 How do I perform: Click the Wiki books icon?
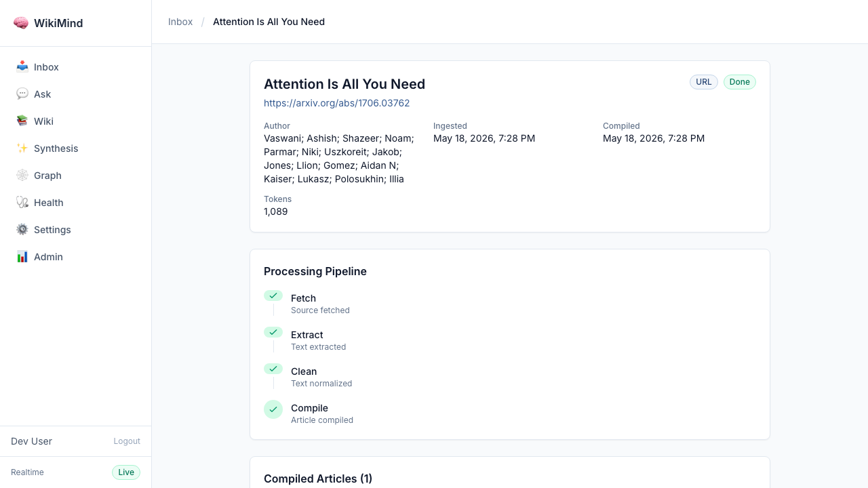22,121
